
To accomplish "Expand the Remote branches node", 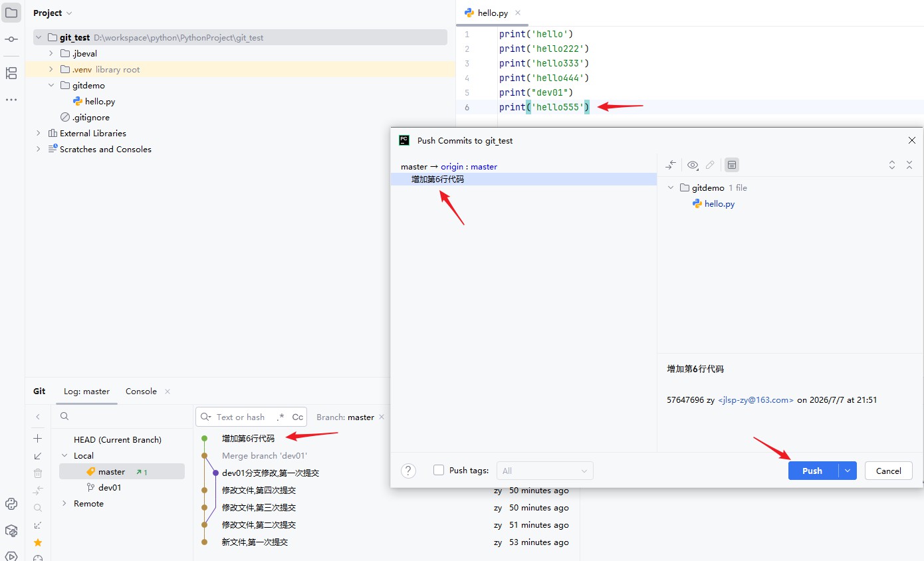I will tap(64, 503).
